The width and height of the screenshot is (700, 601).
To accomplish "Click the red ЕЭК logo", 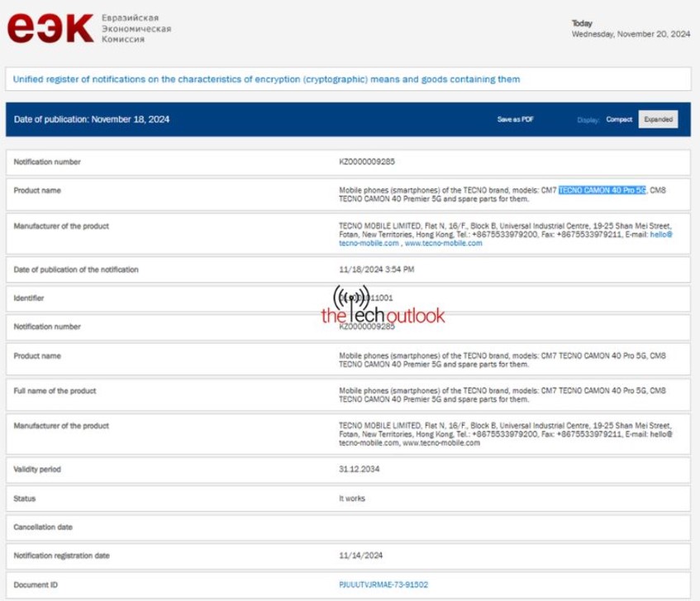I will [50, 28].
